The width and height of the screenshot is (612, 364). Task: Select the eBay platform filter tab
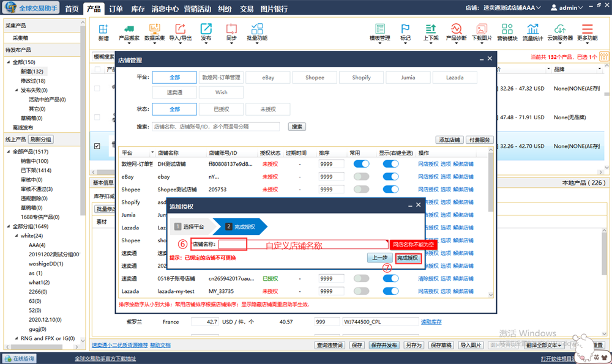[x=268, y=78]
